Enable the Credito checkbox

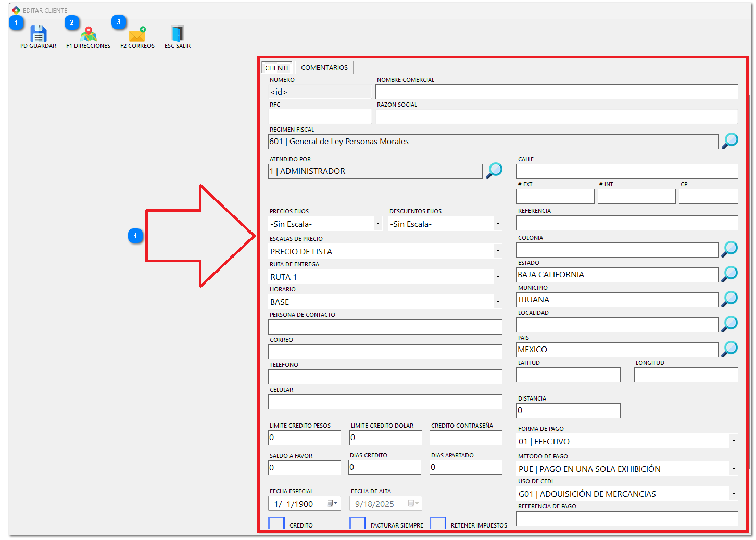[276, 523]
